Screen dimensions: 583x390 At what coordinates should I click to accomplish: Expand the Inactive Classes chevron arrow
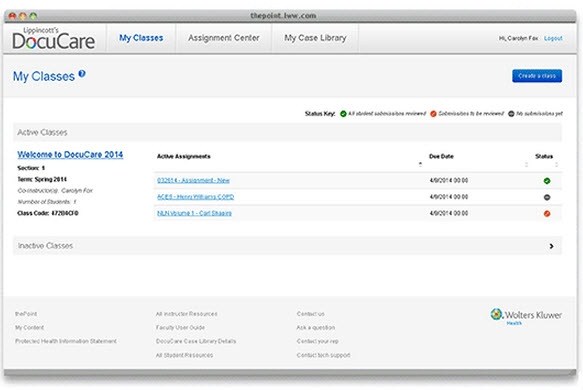coord(551,246)
